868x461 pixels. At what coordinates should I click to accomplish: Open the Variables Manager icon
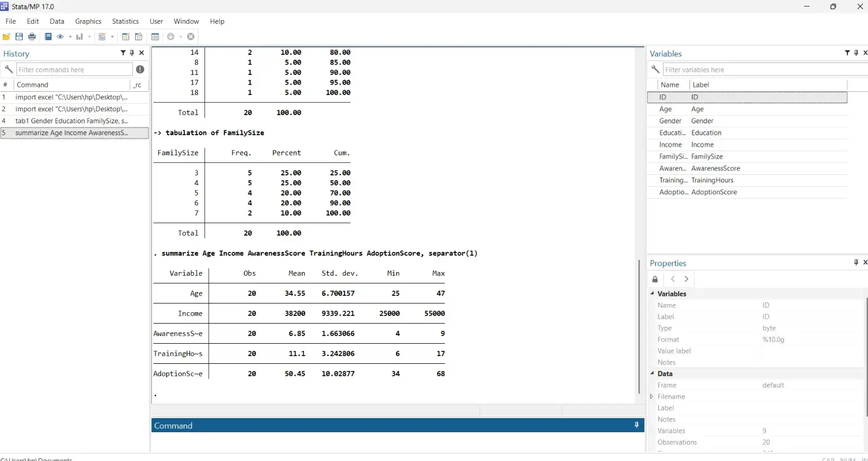155,37
